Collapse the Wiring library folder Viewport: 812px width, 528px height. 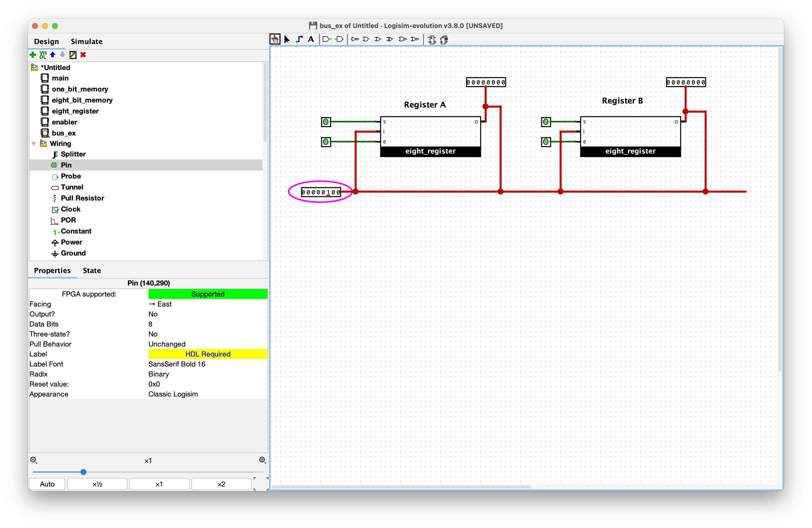tap(34, 143)
